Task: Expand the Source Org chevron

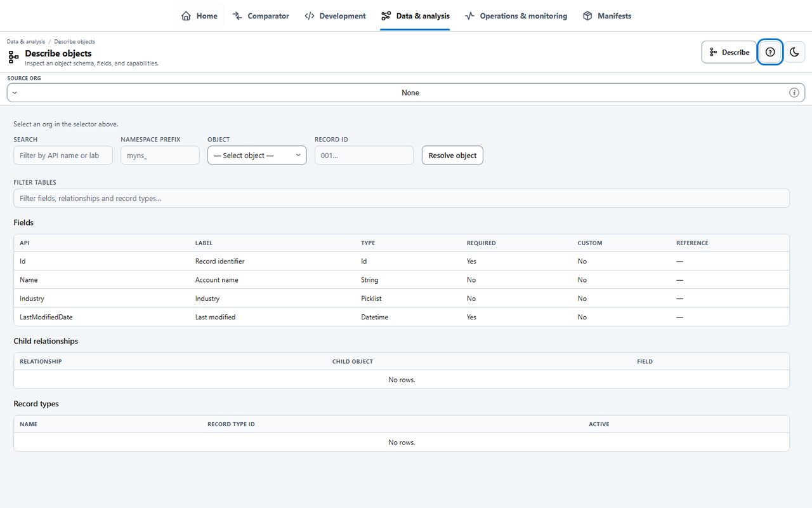Action: coord(15,93)
